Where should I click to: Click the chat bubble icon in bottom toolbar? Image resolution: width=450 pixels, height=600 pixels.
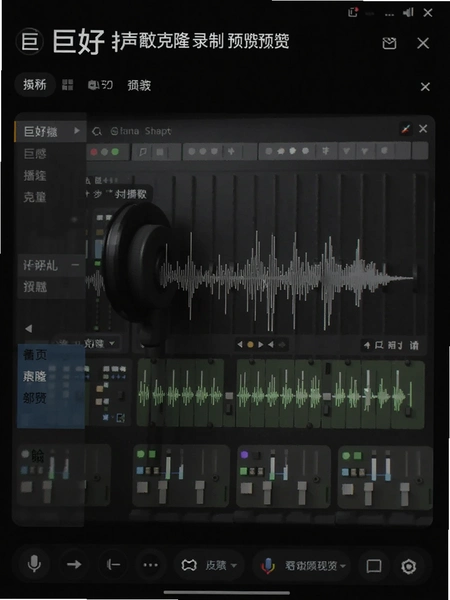point(373,566)
